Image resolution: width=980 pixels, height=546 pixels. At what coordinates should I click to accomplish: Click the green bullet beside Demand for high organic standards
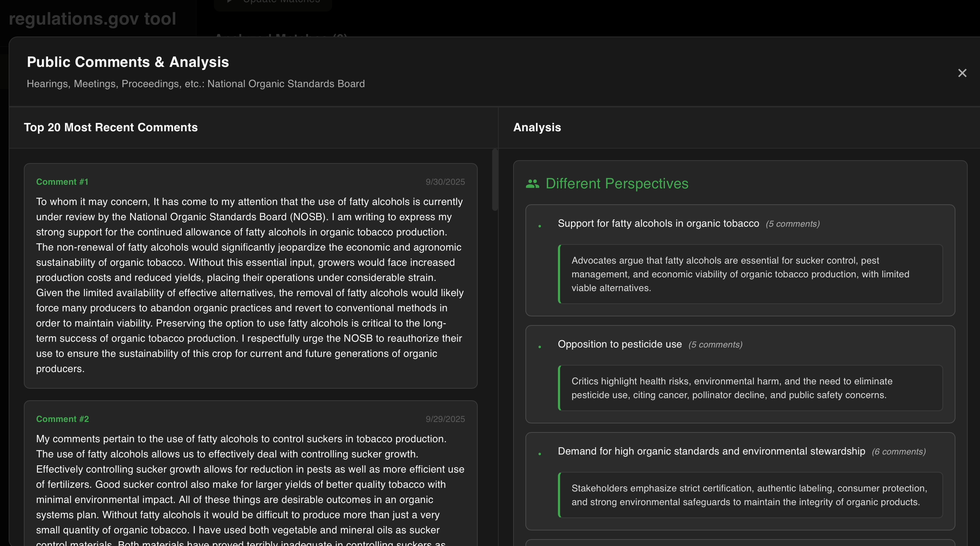[x=540, y=454]
